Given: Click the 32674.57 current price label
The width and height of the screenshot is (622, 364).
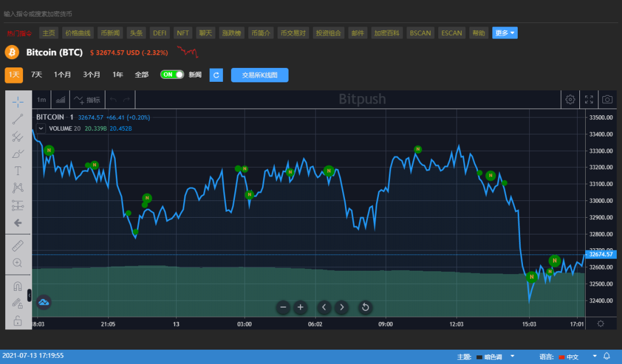Looking at the screenshot, I should click(x=601, y=254).
